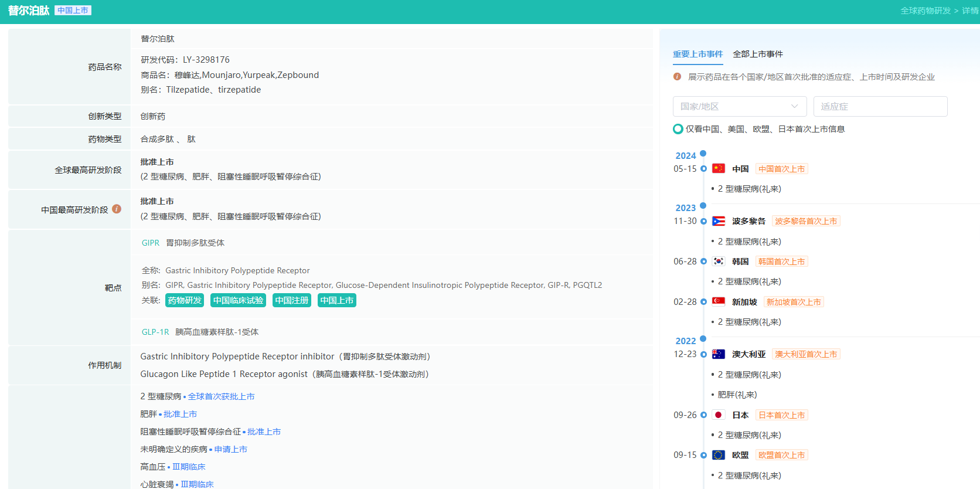980x489 pixels.
Task: Click the 09-15 timeline node
Action: tap(703, 455)
